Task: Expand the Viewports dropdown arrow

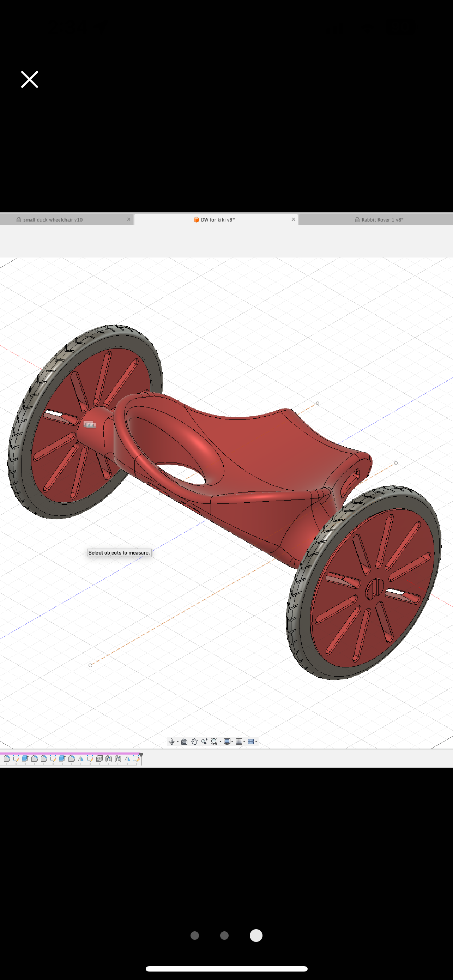Action: click(x=256, y=742)
